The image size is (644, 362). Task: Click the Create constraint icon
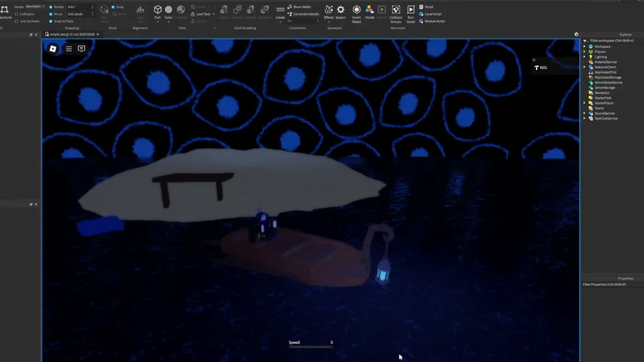280,11
